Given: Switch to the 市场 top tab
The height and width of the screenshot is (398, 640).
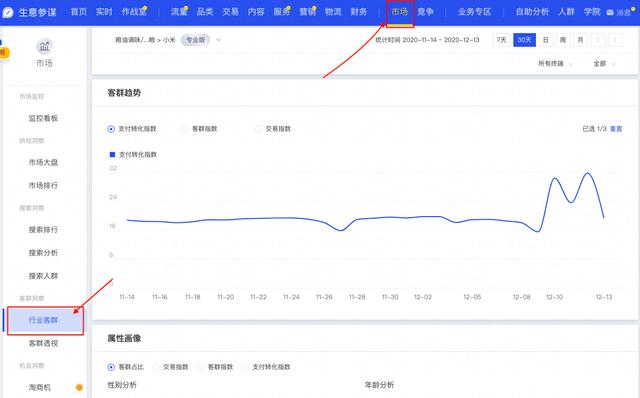Looking at the screenshot, I should 400,12.
